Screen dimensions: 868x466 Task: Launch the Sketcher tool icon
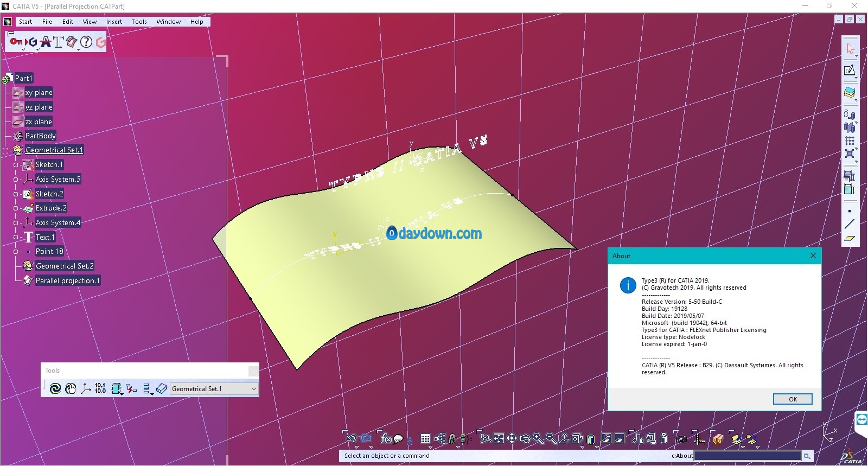(850, 71)
